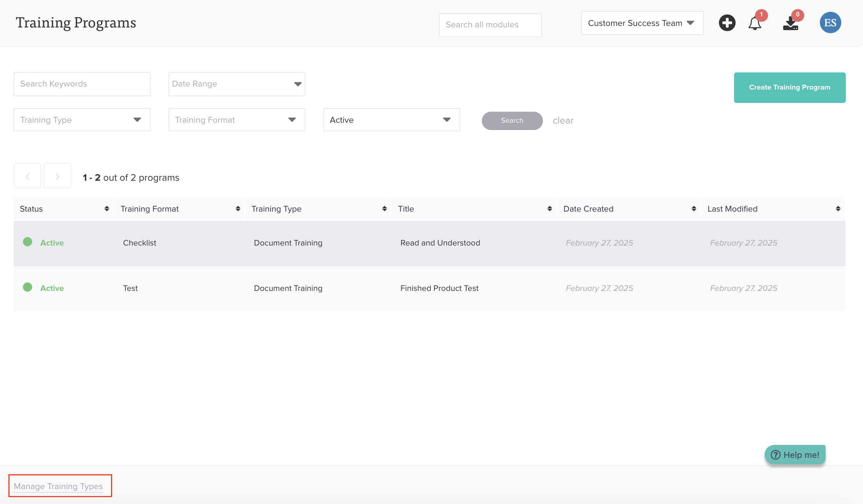863x504 pixels.
Task: Go to previous page arrow
Action: click(27, 176)
